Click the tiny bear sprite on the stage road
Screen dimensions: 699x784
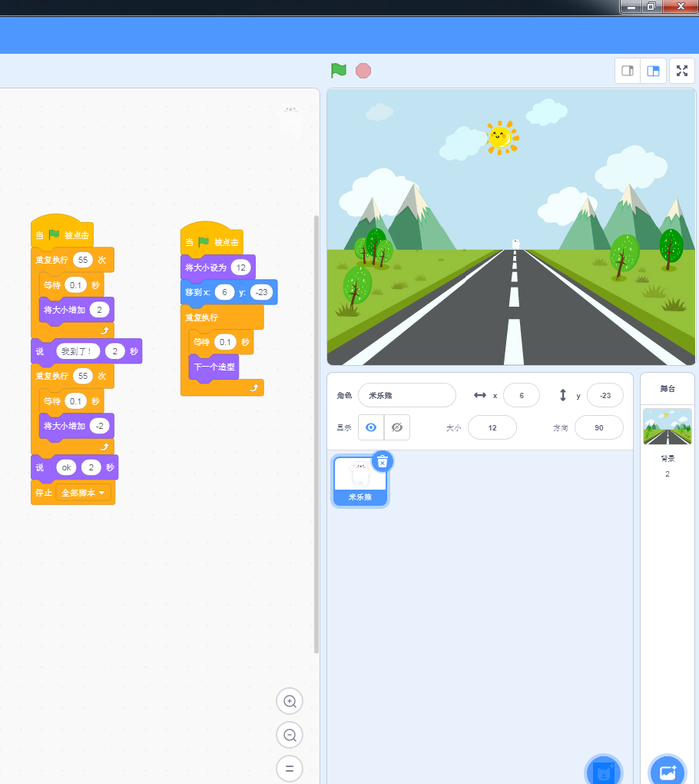(516, 244)
